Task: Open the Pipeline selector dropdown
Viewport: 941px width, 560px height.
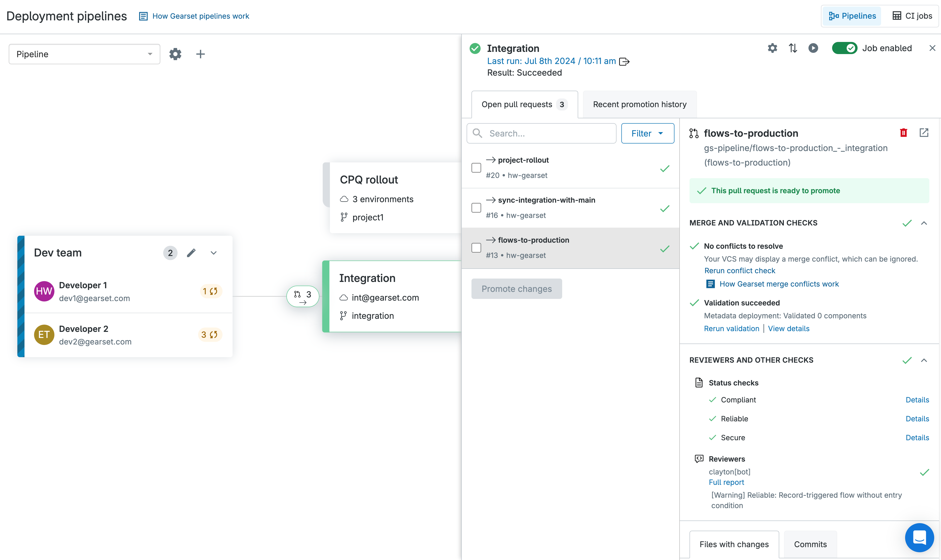Action: (x=84, y=54)
